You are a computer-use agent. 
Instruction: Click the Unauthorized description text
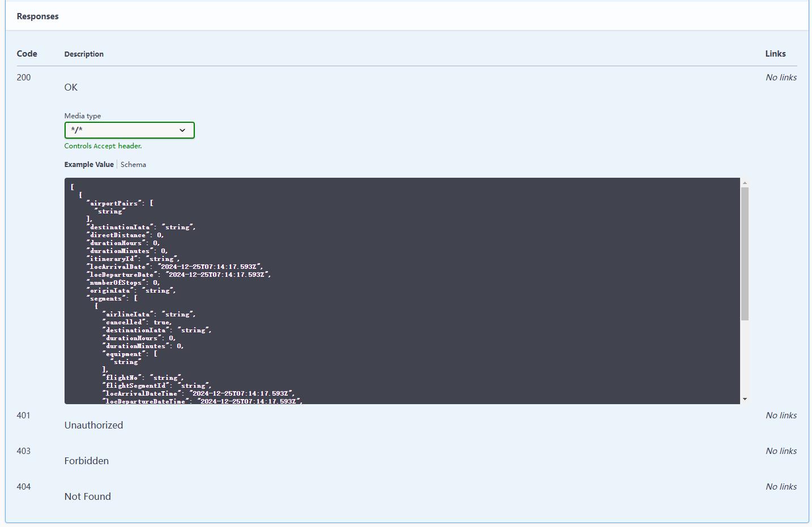point(93,425)
